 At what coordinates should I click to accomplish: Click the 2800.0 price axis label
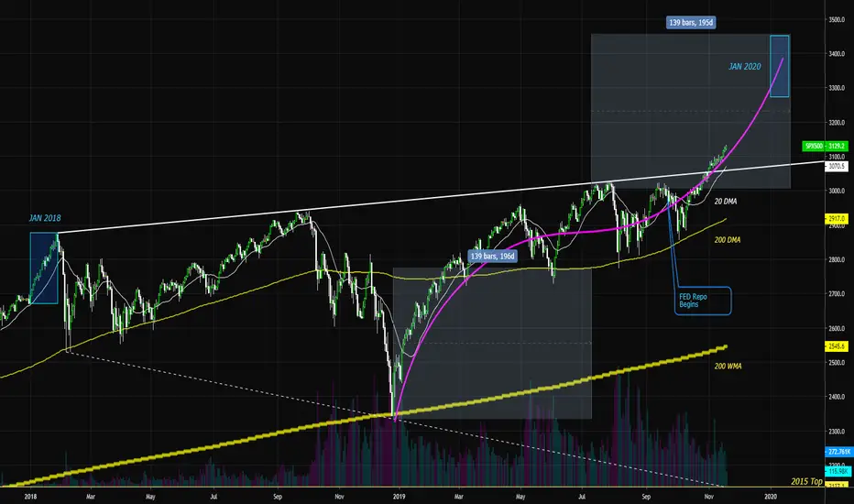[837, 259]
